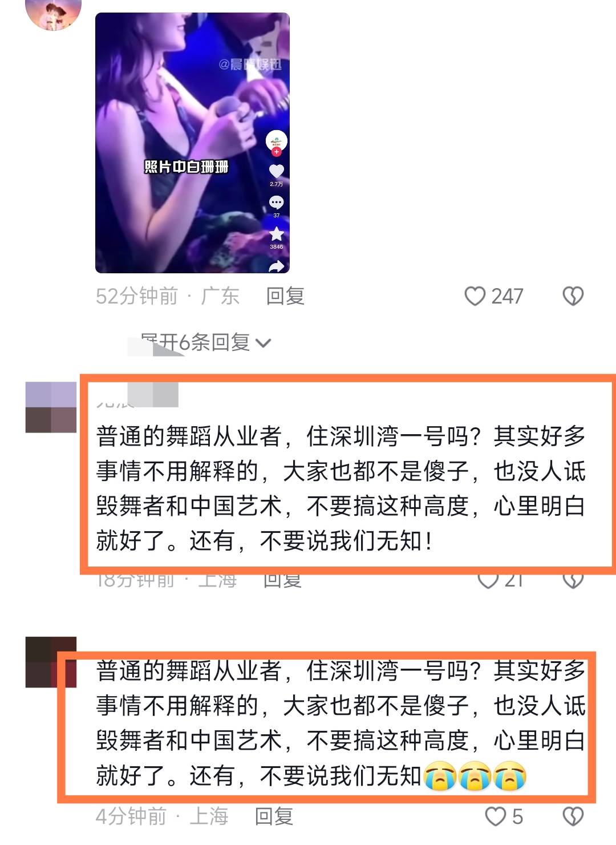Dislike the comment posted 4 minutes ago
Image resolution: width=616 pixels, height=845 pixels.
coord(573,816)
